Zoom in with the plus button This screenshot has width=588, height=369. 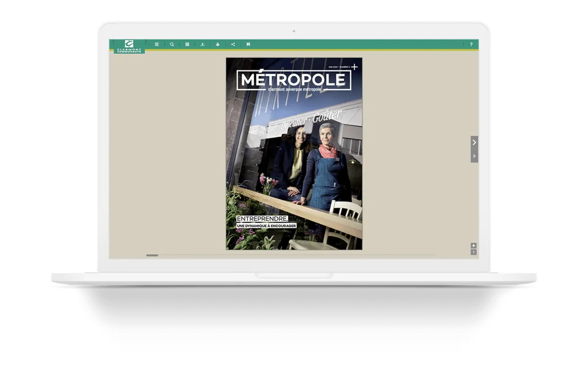pyautogui.click(x=473, y=246)
